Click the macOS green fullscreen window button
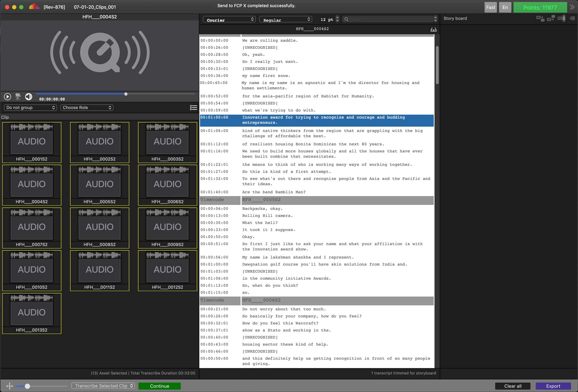Screen dimensions: 578x392 click(x=21, y=7)
